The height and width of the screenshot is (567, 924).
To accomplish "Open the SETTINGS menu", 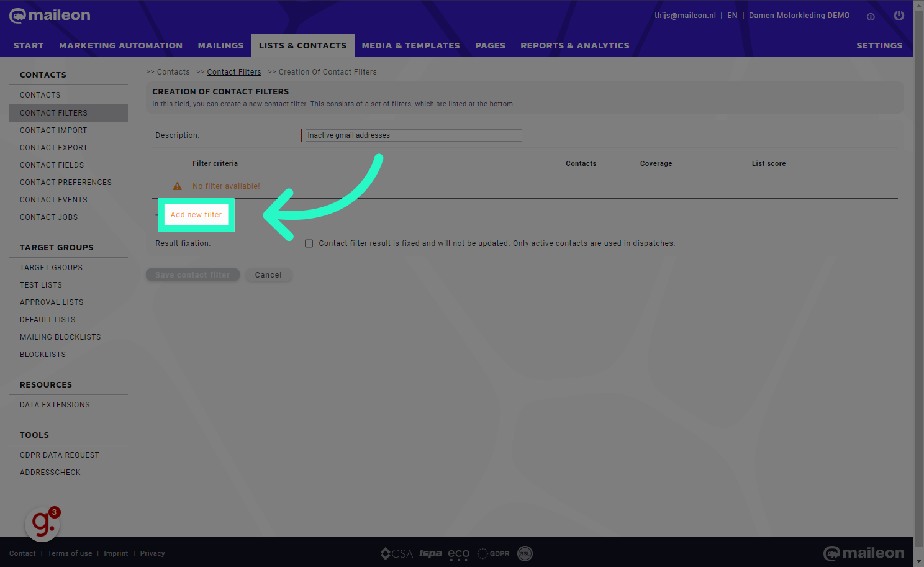I will [879, 45].
